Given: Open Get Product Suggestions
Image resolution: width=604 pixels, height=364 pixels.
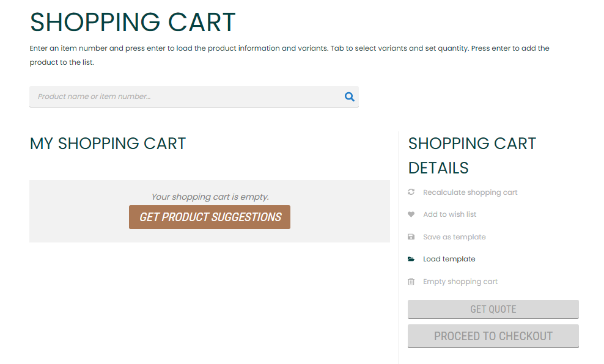Looking at the screenshot, I should click(x=210, y=217).
